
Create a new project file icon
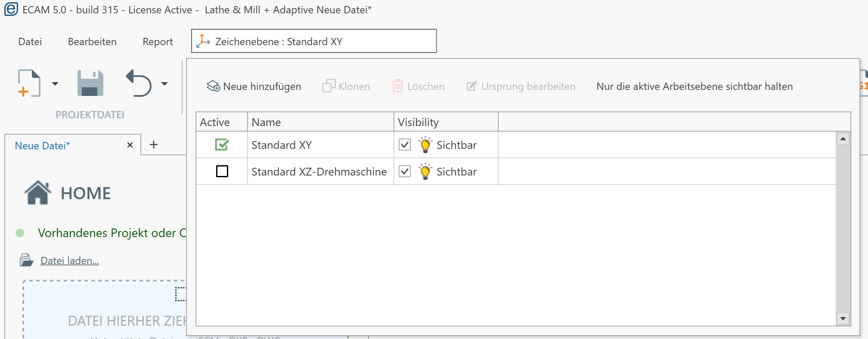29,83
